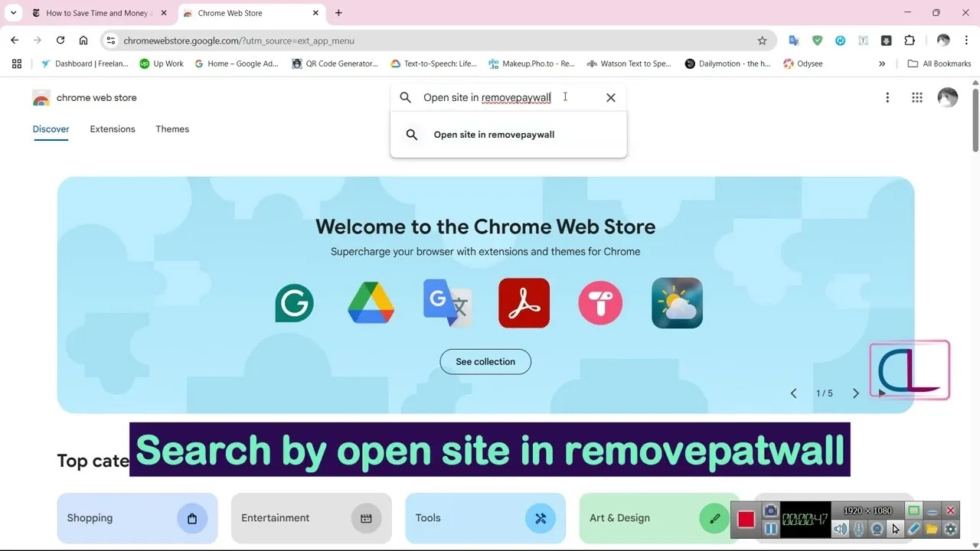Screen dimensions: 980x551
Task: Open the Google apps grid
Action: (917, 98)
